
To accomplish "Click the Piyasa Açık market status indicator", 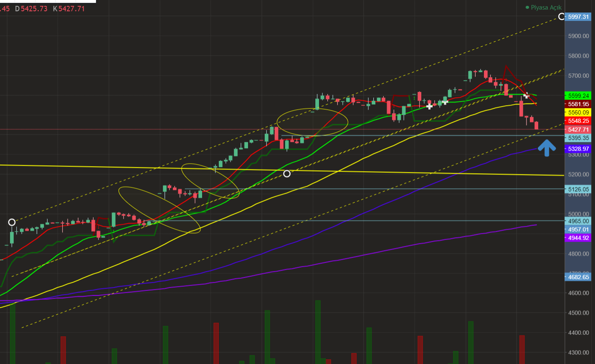I will (544, 8).
